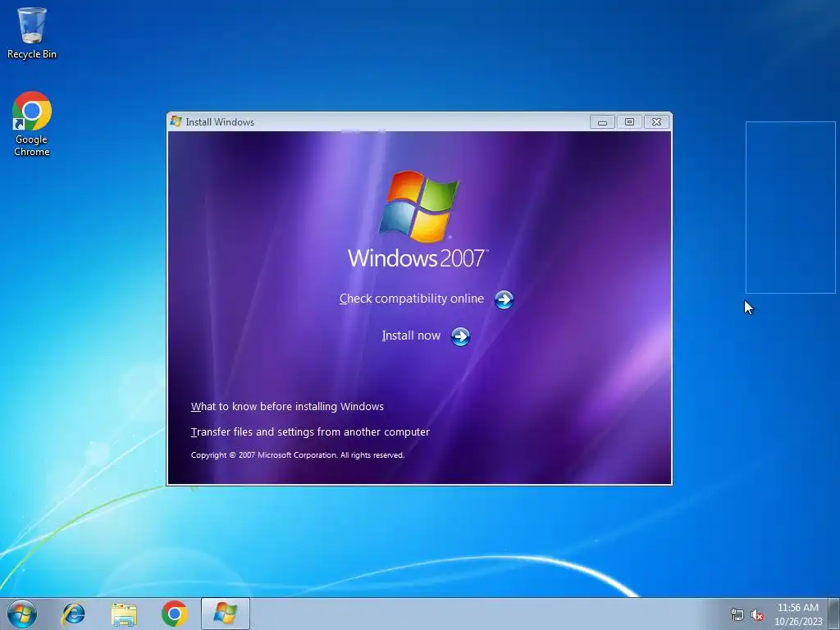Click the Copyright 2007 Microsoft Corporation text
Image resolution: width=840 pixels, height=630 pixels.
click(x=297, y=455)
